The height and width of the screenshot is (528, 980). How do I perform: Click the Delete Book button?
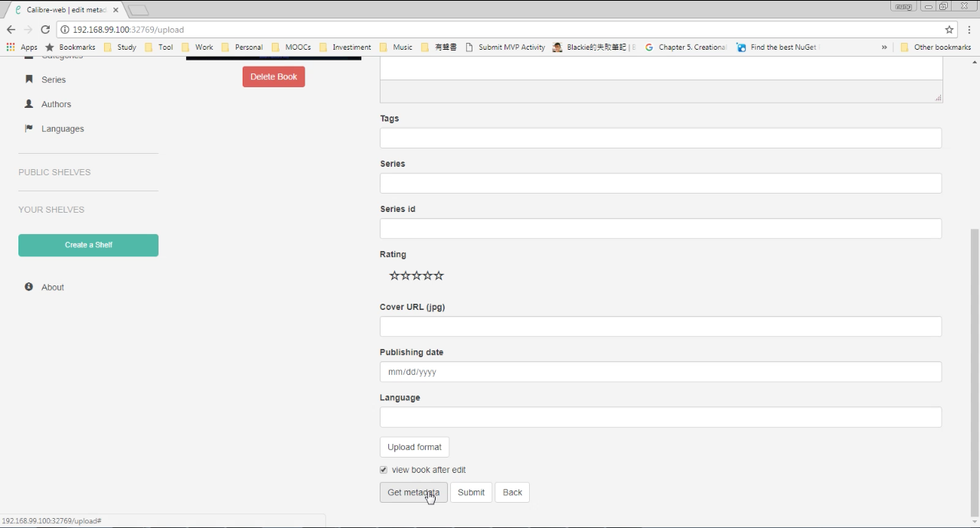coord(273,77)
